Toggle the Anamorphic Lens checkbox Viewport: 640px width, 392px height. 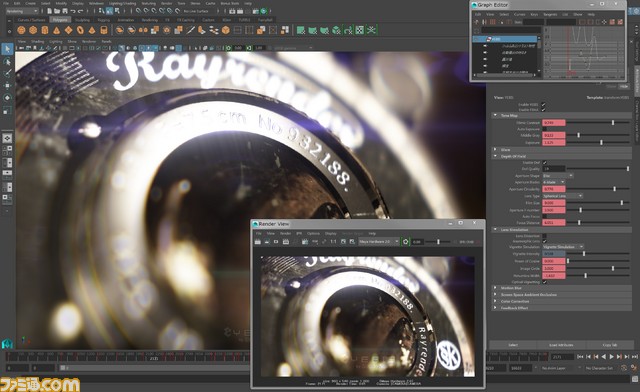(x=544, y=241)
